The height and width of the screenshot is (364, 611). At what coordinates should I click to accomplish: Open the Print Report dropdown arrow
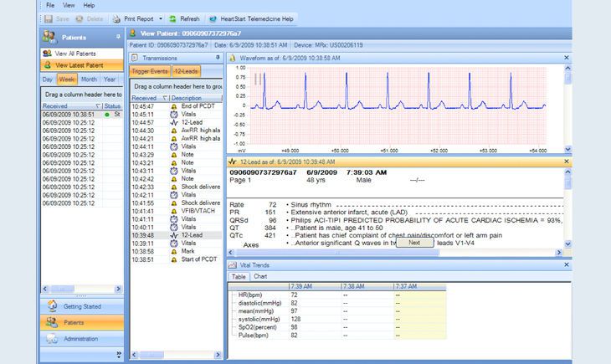point(159,18)
